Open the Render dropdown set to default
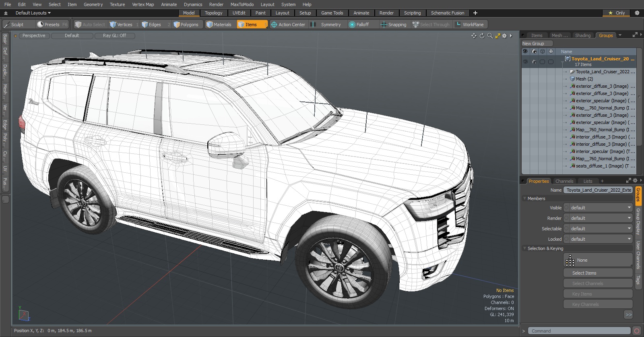 [x=598, y=218]
